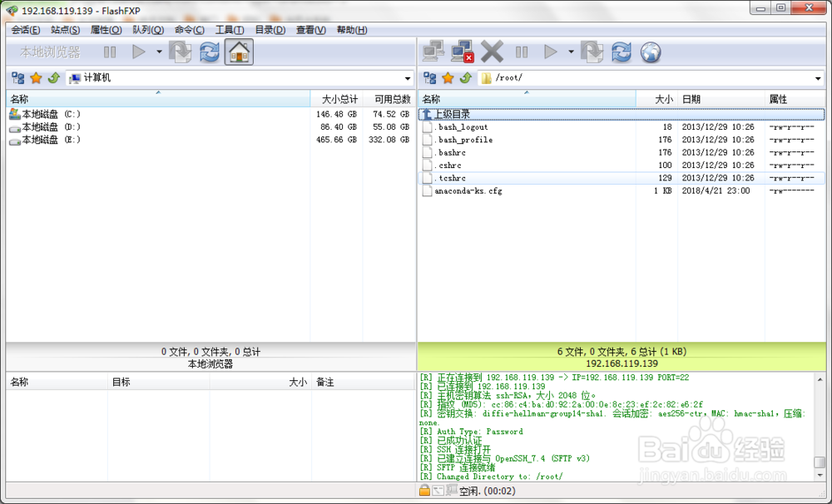Image resolution: width=832 pixels, height=504 pixels.
Task: Go up one level in local pane
Action: 53,78
